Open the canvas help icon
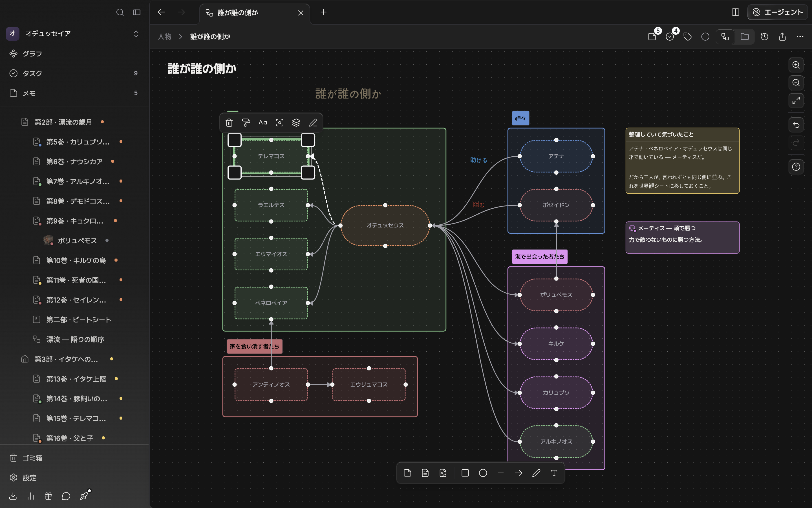Screen dimensions: 812x508 coord(796,167)
